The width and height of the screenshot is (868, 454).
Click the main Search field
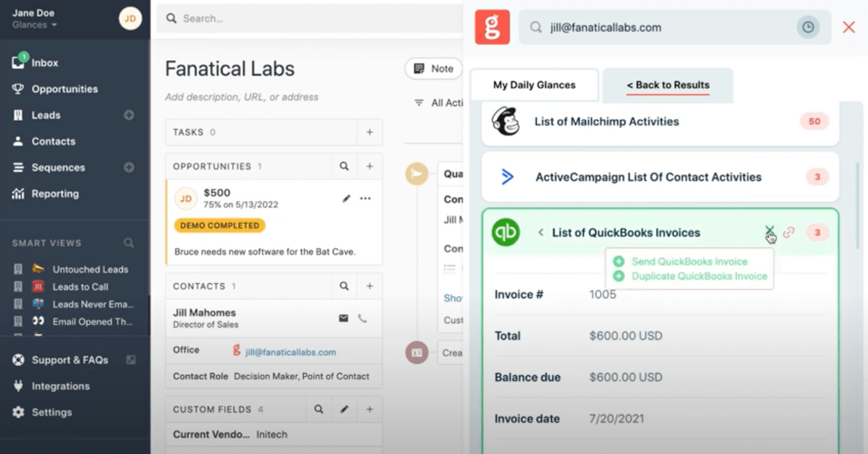click(310, 19)
